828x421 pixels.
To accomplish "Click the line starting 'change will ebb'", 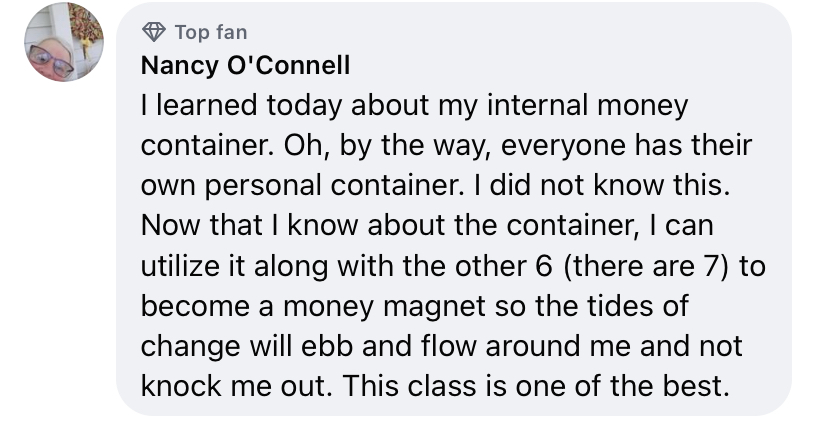I will 440,346.
